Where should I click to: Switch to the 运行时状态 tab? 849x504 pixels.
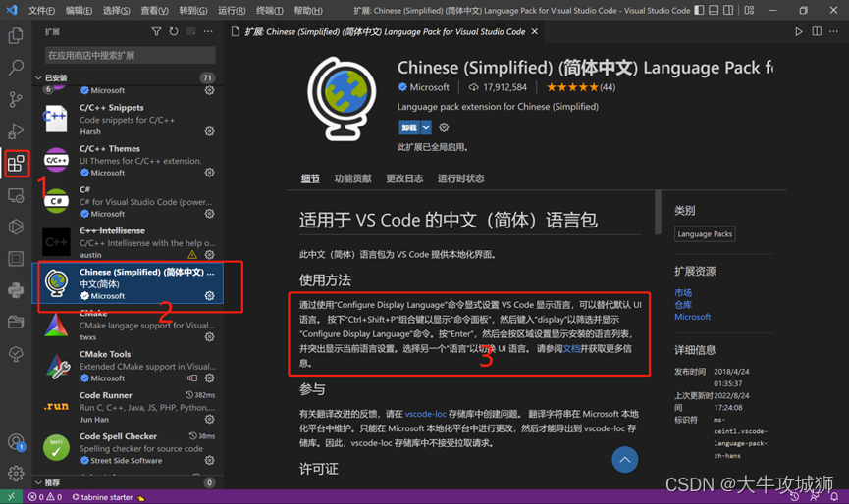tap(460, 178)
